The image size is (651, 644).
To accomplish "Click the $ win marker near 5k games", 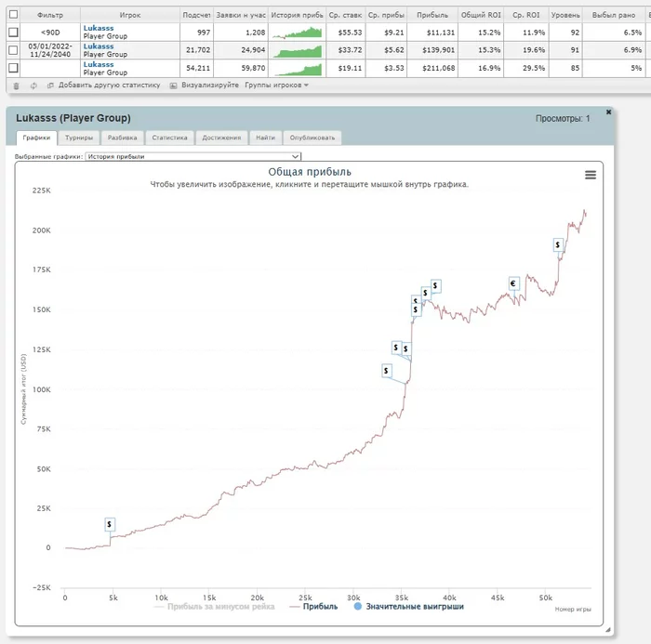I will pos(110,524).
